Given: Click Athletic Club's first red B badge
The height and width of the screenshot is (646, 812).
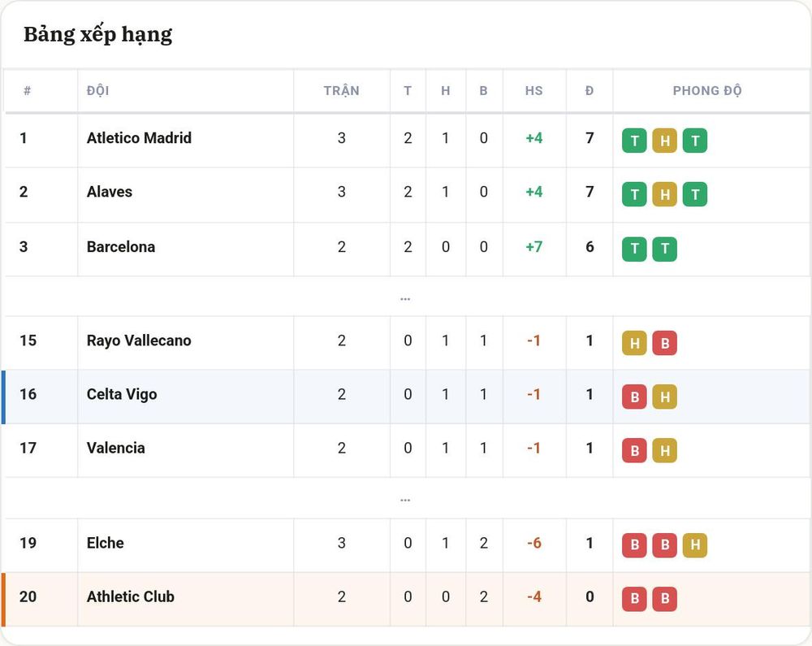Looking at the screenshot, I should click(634, 599).
